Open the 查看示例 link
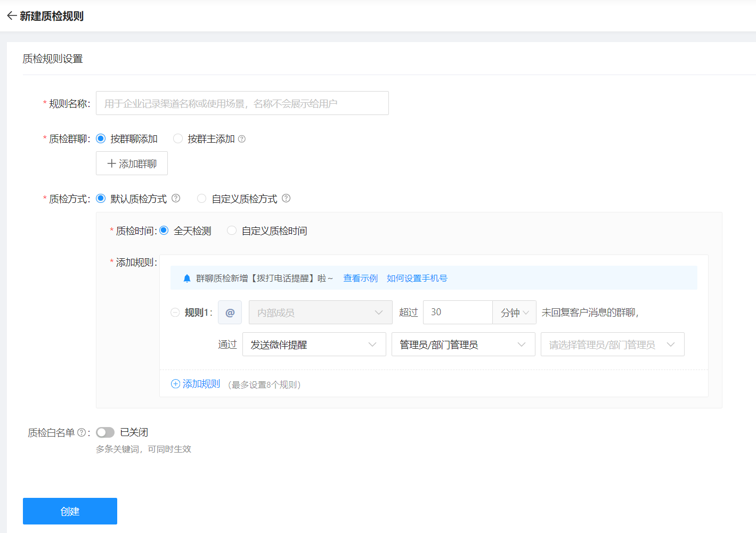The height and width of the screenshot is (533, 756). (x=360, y=278)
